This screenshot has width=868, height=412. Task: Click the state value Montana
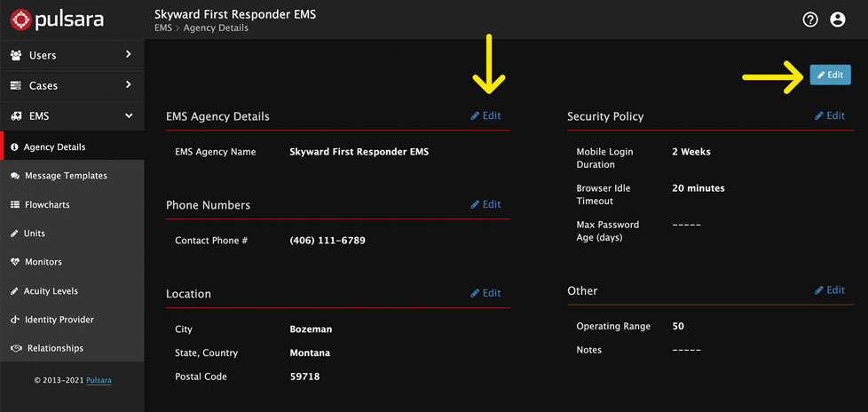310,353
